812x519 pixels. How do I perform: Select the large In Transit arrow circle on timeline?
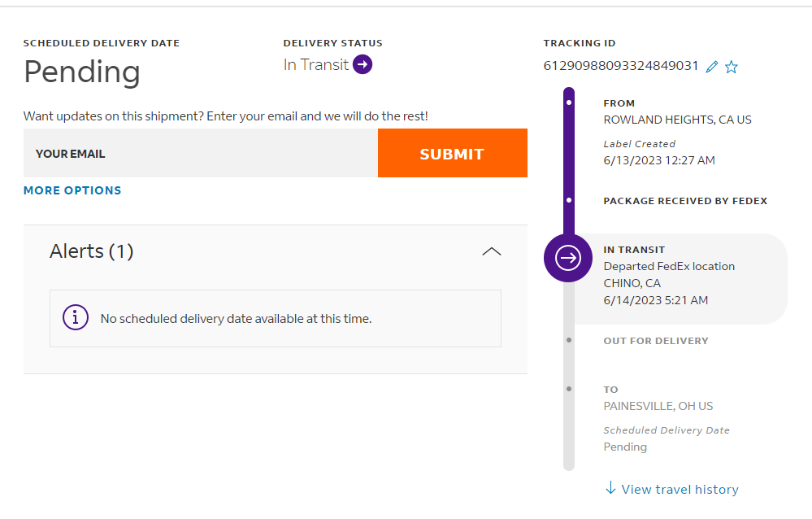pos(568,258)
